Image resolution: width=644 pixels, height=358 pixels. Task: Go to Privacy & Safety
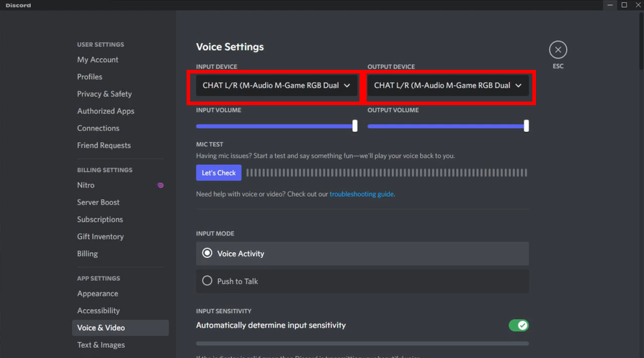[x=104, y=94]
